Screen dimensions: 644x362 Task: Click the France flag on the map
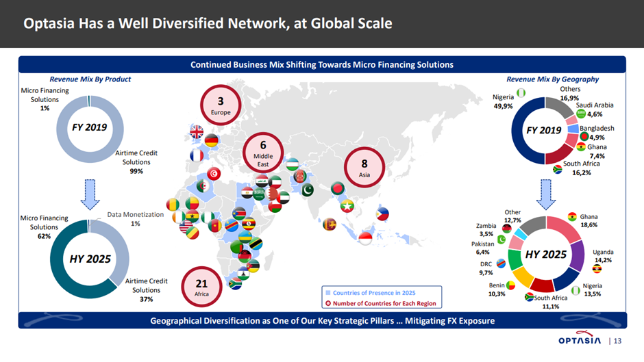point(197,155)
